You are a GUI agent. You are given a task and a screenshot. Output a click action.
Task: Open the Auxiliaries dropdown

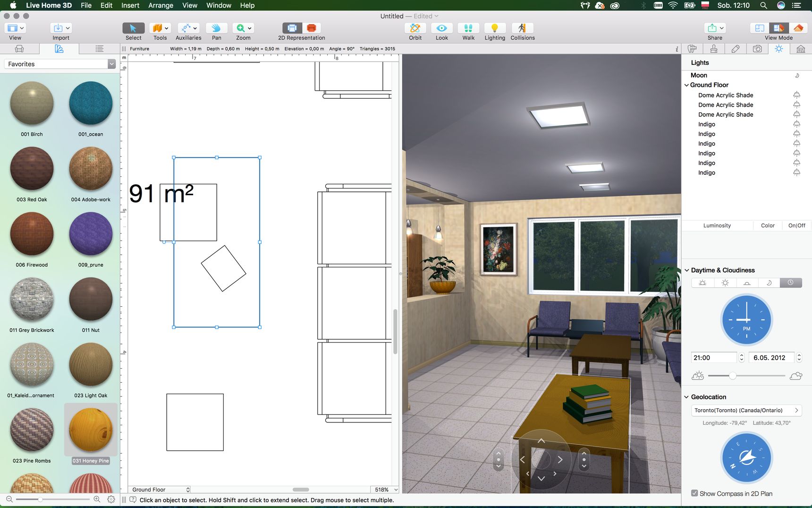[x=188, y=28]
